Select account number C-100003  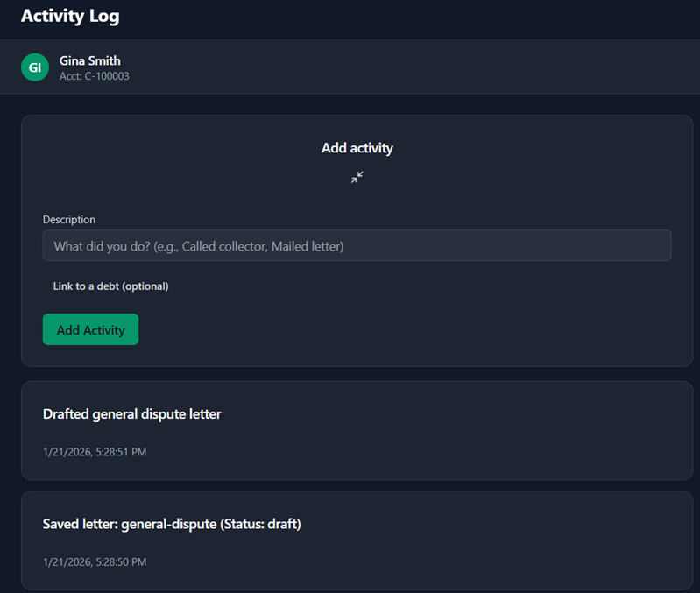click(95, 76)
